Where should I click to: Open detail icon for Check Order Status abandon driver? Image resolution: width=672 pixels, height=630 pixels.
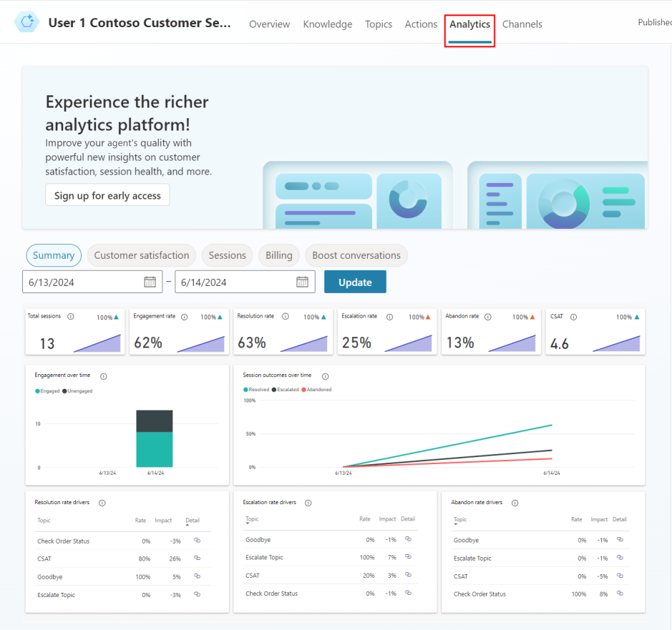(x=620, y=594)
